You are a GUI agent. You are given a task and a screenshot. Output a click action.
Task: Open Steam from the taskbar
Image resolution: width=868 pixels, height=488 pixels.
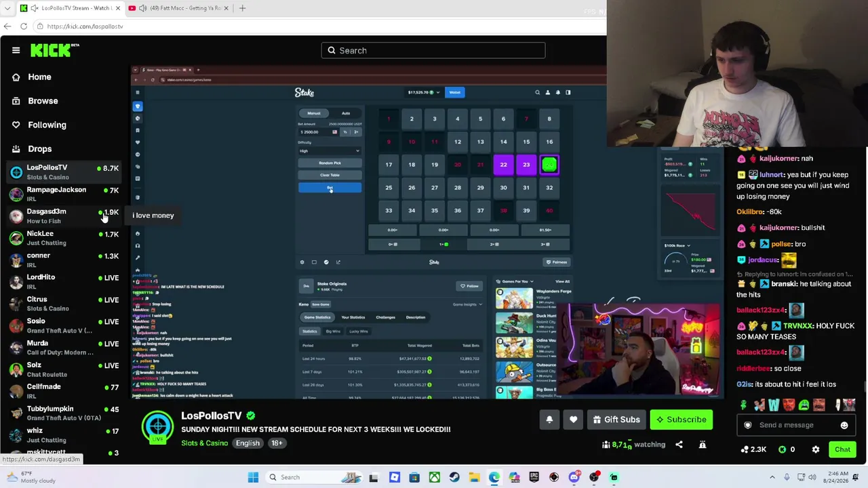coord(454,477)
